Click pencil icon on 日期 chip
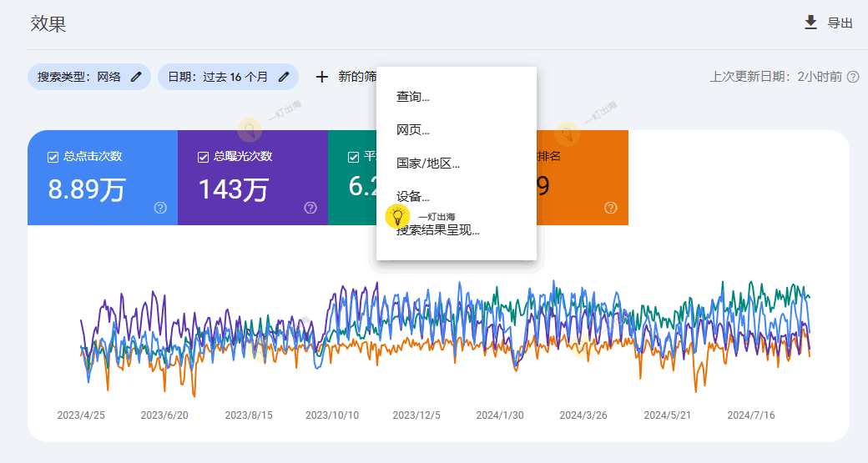 (284, 77)
